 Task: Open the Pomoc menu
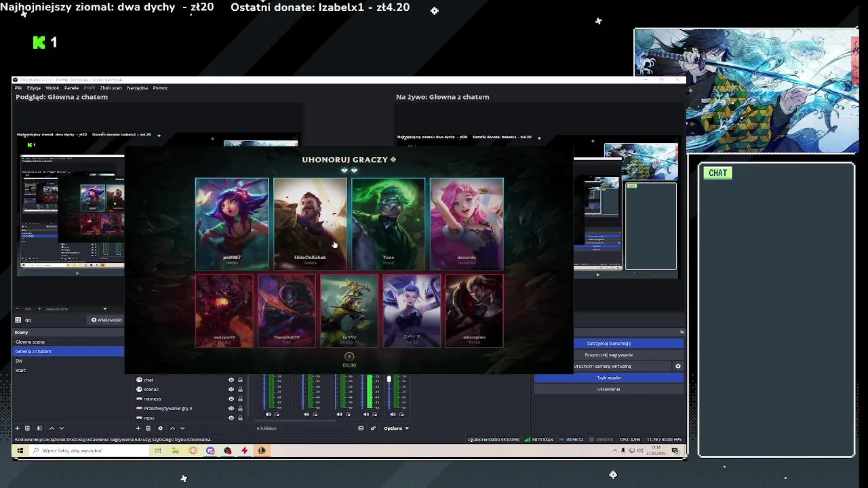coord(160,88)
